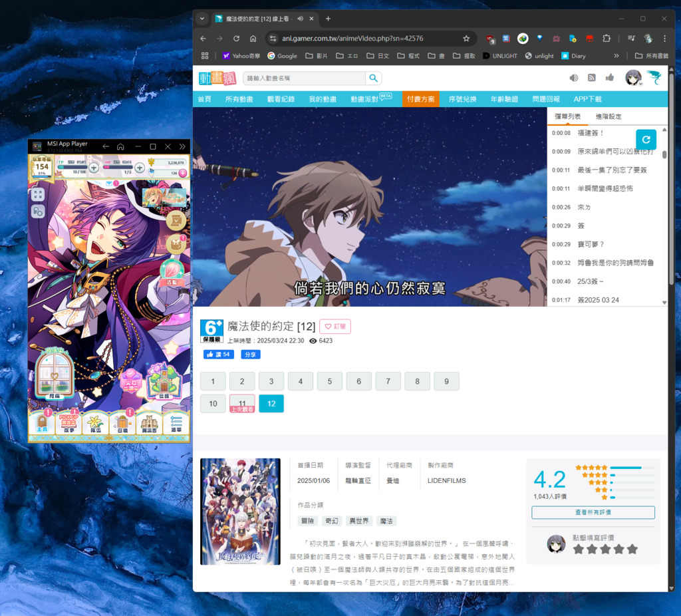This screenshot has width=681, height=616.
Task: Tap the 主頁 home icon in the game
Action: 42,422
